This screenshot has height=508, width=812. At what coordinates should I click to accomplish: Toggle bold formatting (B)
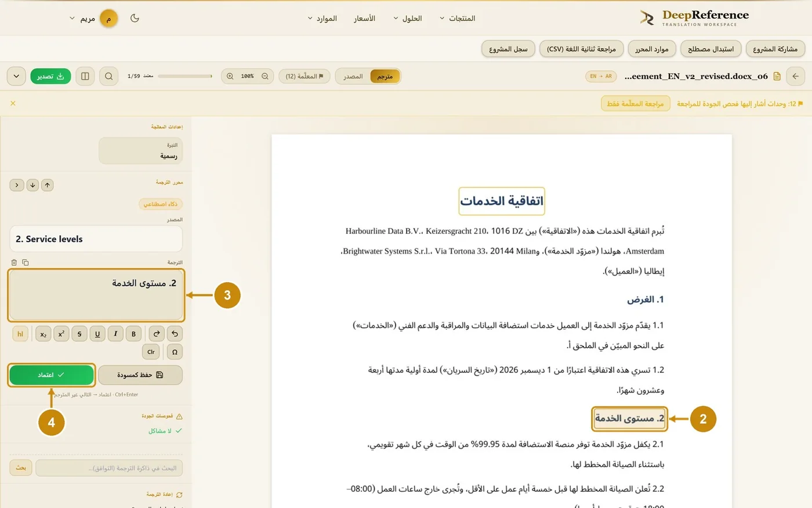point(133,334)
